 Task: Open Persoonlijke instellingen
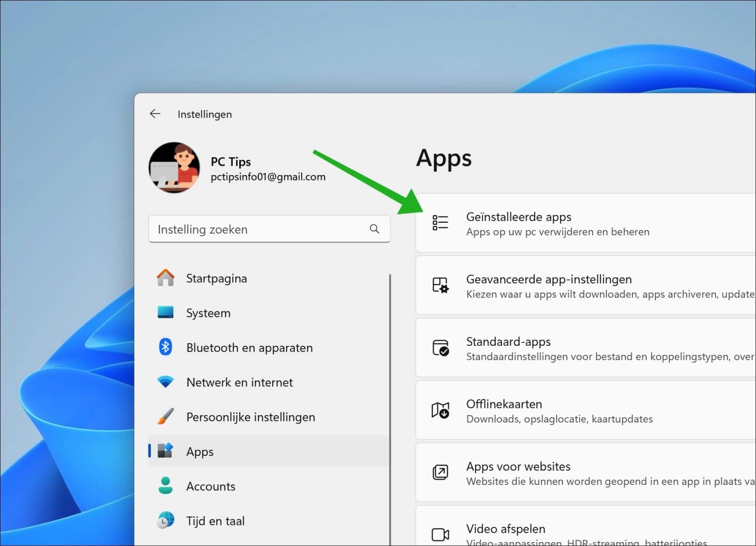[x=268, y=417]
